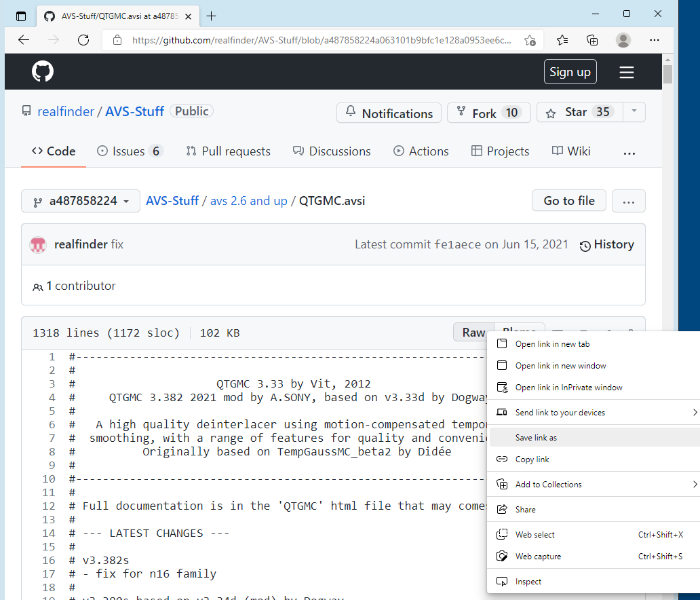Open the Discussions tab
Image resolution: width=700 pixels, height=600 pixels.
332,151
